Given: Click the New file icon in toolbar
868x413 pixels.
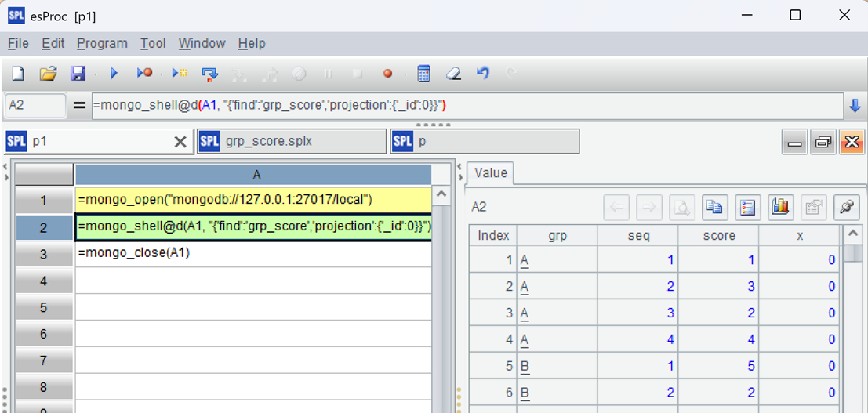Looking at the screenshot, I should tap(17, 74).
